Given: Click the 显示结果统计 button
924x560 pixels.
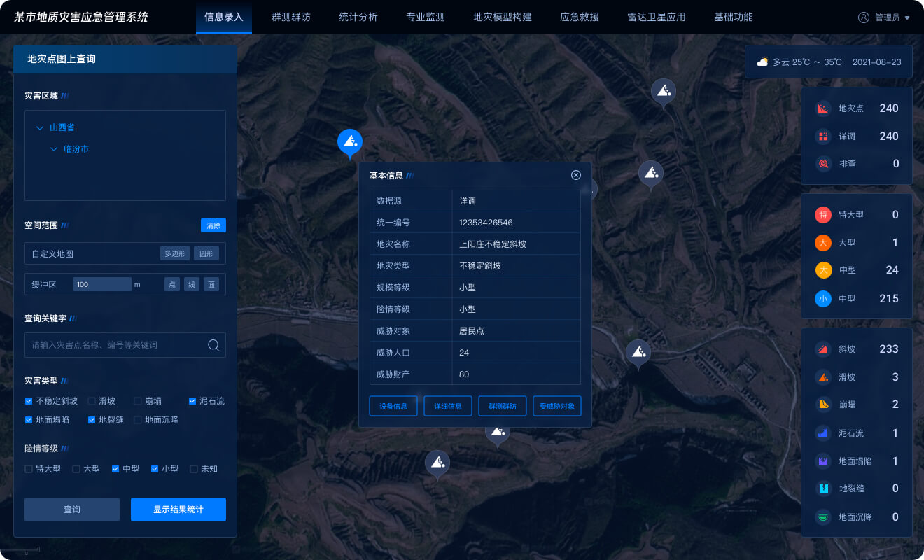Looking at the screenshot, I should click(x=178, y=510).
